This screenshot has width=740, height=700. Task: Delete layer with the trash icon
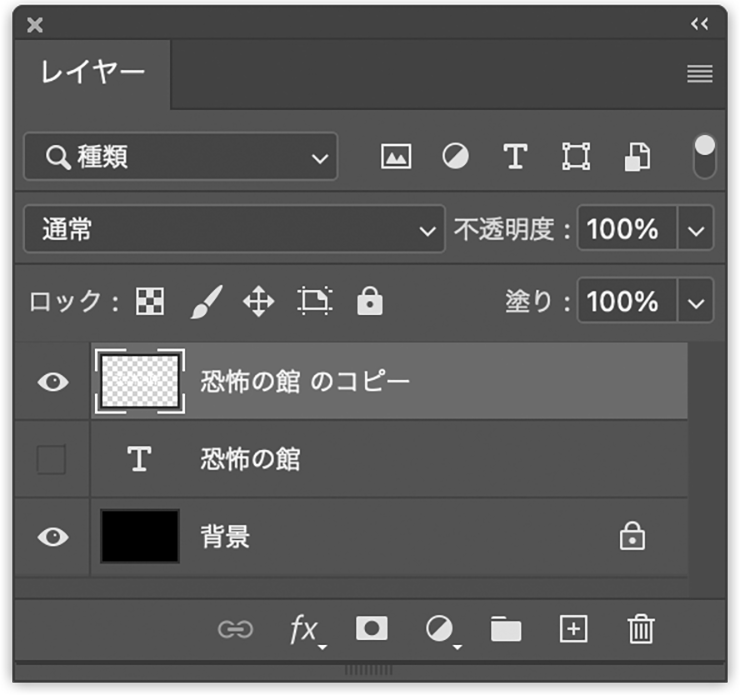(x=640, y=629)
